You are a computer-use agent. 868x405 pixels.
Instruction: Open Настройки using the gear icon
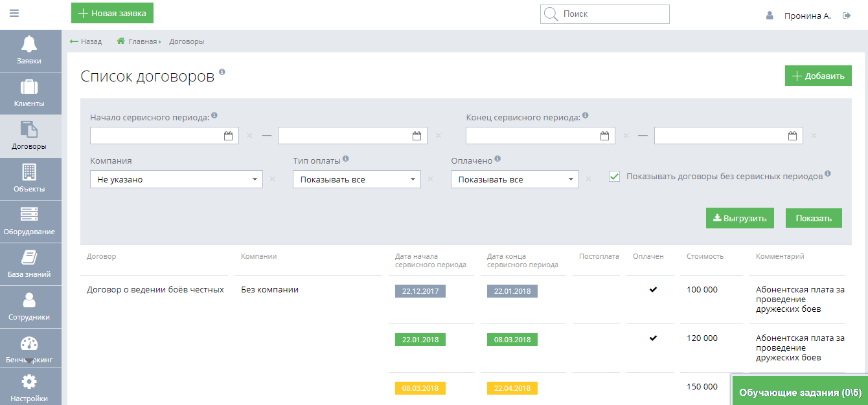(30, 385)
